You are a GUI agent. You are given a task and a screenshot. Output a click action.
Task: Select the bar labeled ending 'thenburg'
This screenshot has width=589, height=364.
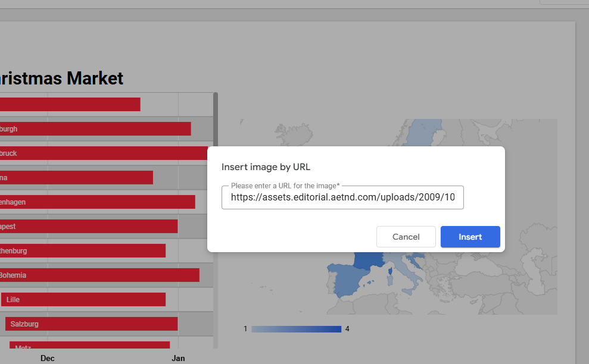point(83,251)
